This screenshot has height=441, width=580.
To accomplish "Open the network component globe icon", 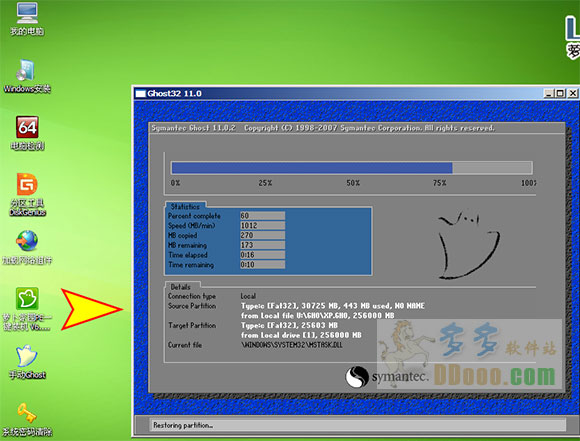I will pyautogui.click(x=27, y=248).
